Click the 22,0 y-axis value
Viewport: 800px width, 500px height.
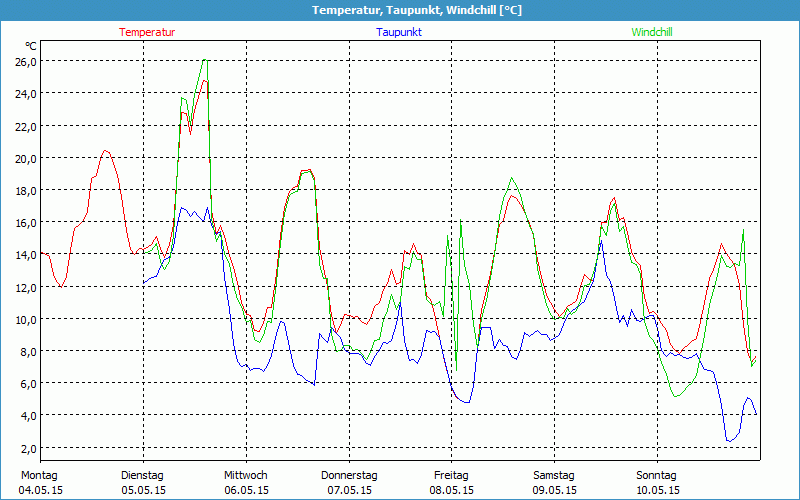point(26,126)
